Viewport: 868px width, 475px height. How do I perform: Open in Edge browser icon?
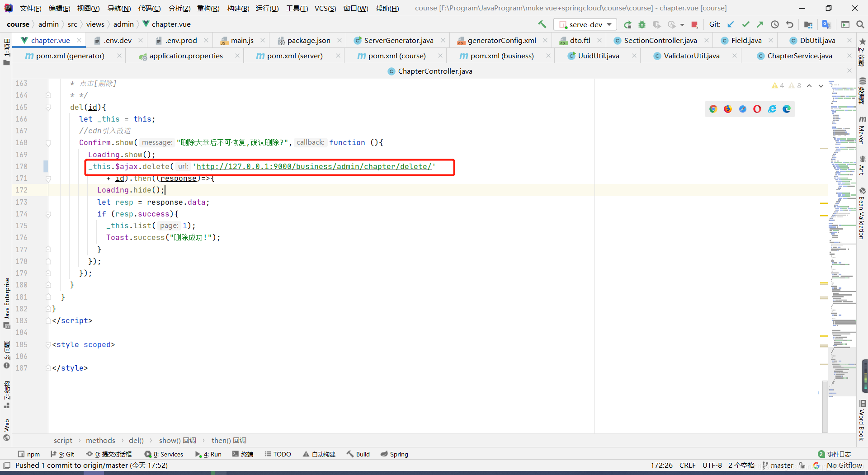[x=787, y=109]
